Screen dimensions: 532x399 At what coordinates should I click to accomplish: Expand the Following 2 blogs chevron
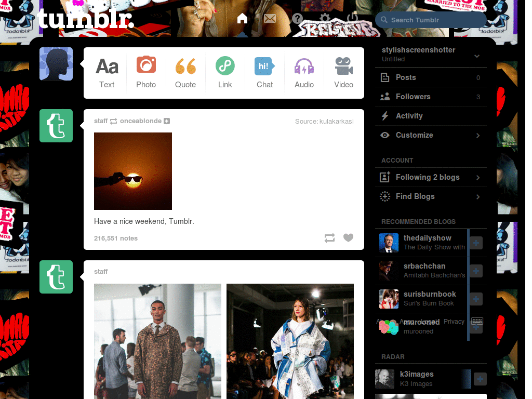(x=478, y=178)
